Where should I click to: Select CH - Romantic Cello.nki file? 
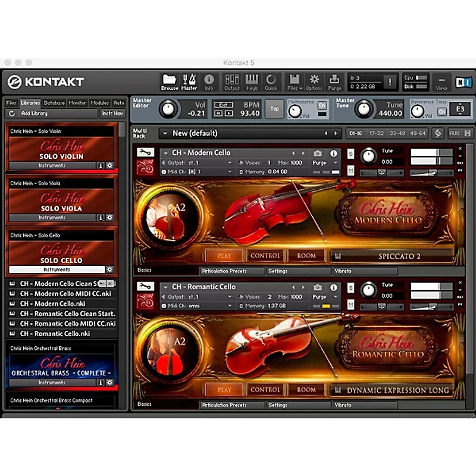[x=57, y=334]
